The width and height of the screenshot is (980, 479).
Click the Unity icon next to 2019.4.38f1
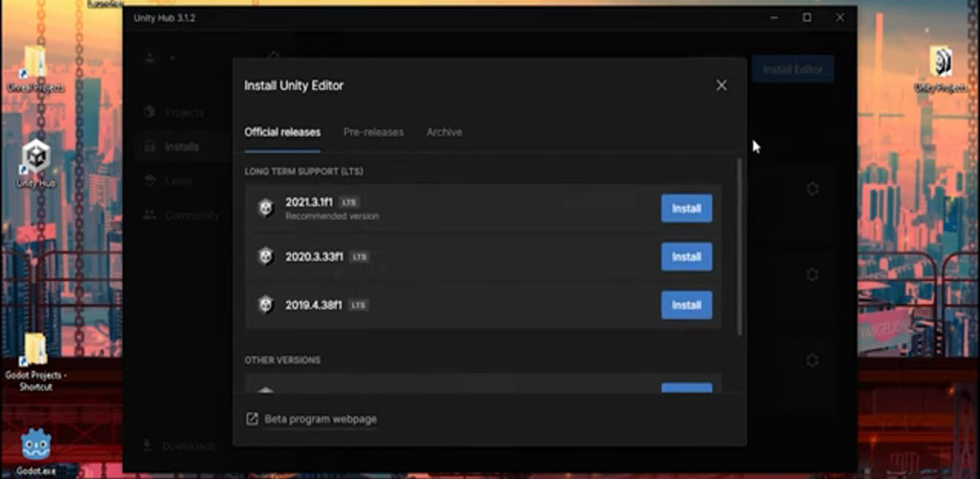pyautogui.click(x=266, y=305)
